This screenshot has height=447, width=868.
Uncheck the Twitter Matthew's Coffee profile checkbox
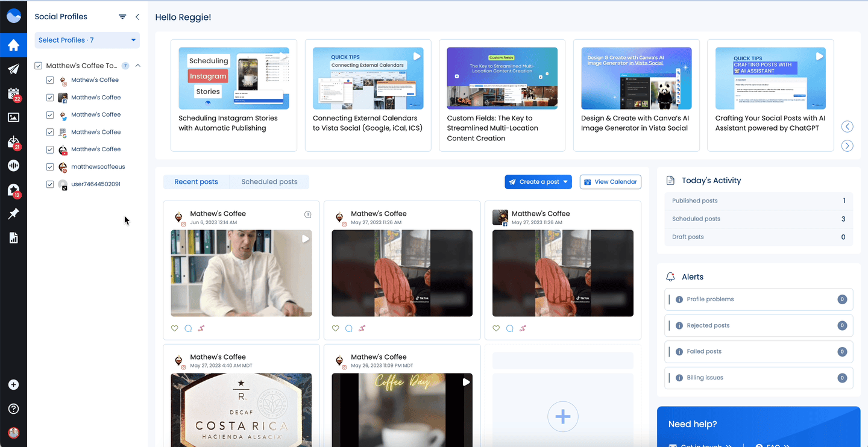pyautogui.click(x=50, y=115)
